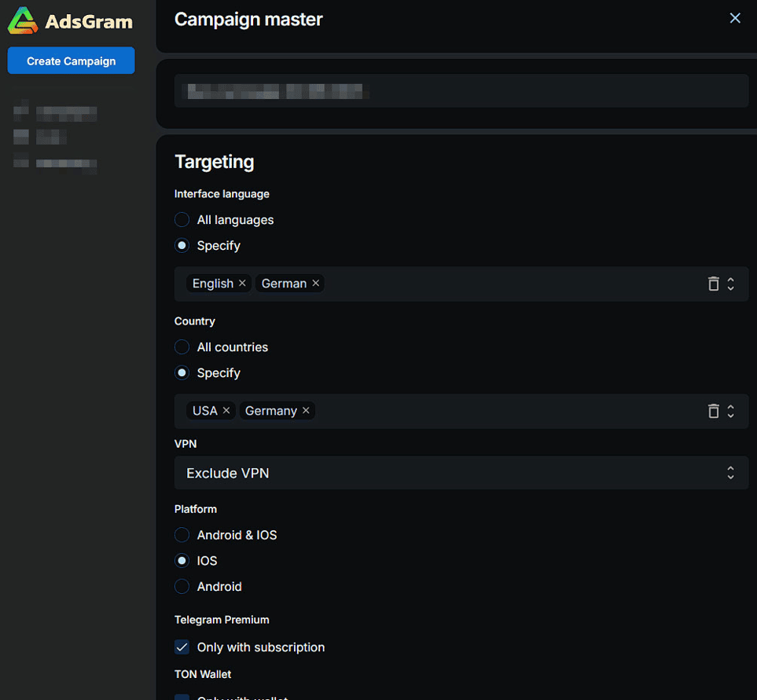Image resolution: width=757 pixels, height=700 pixels.
Task: Remove the English language tag
Action: (242, 283)
